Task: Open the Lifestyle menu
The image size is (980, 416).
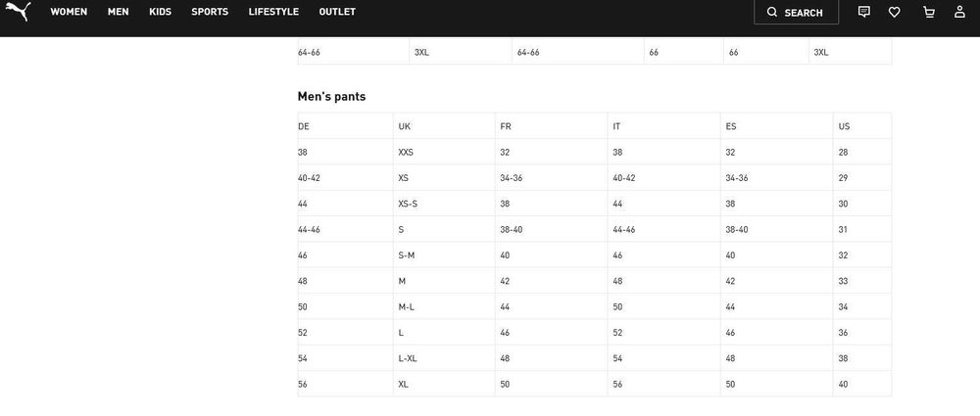Action: click(x=273, y=11)
